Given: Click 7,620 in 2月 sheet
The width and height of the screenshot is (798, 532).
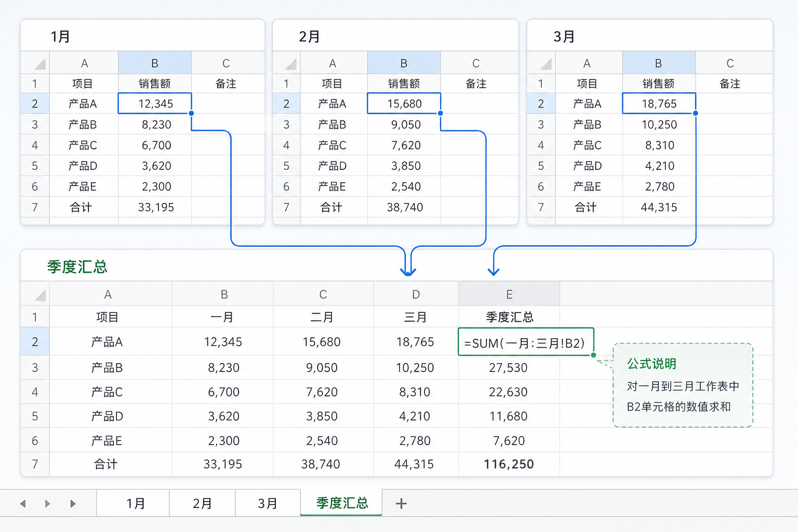Looking at the screenshot, I should point(404,145).
